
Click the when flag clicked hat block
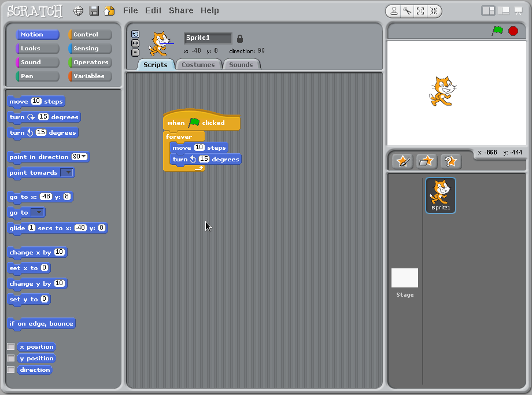(202, 120)
